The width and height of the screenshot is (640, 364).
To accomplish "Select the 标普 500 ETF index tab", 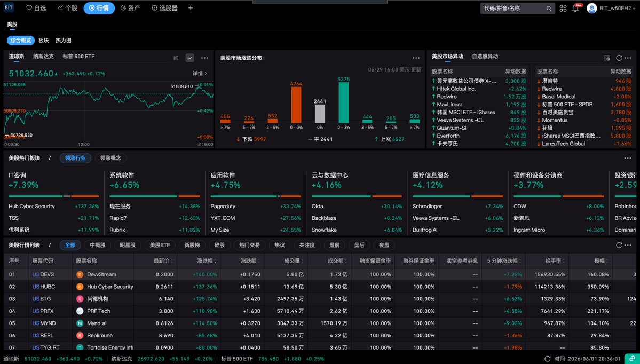I will click(x=78, y=57).
